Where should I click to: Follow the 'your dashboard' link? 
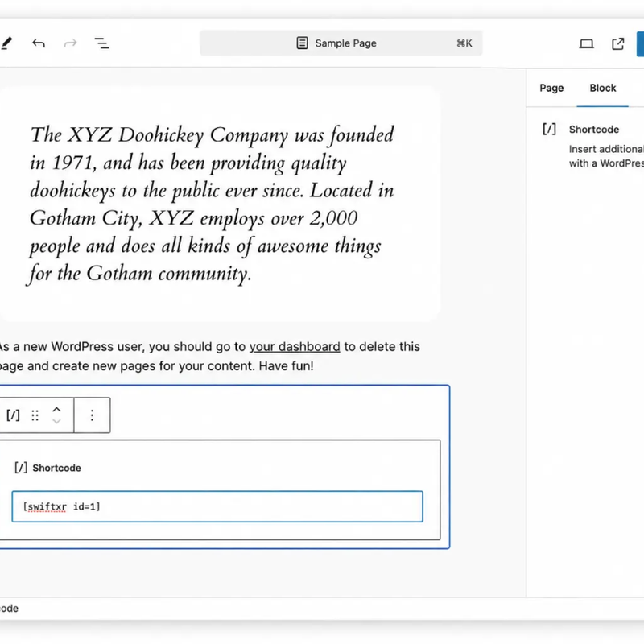(x=295, y=347)
